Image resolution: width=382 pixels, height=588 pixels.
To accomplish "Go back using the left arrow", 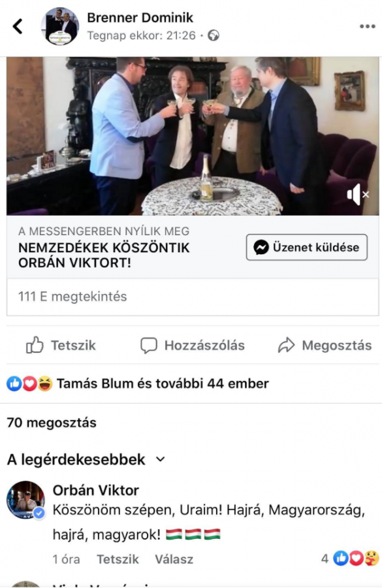I will (18, 27).
